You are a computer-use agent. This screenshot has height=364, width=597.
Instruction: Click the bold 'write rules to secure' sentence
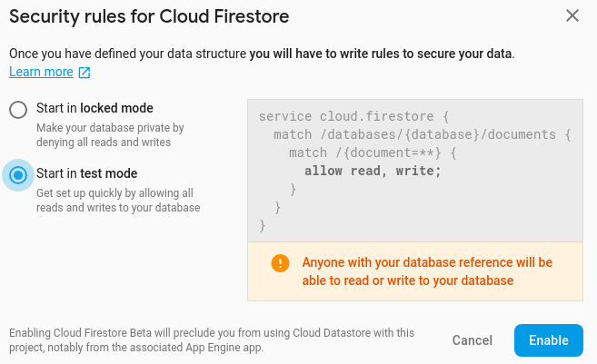click(382, 54)
